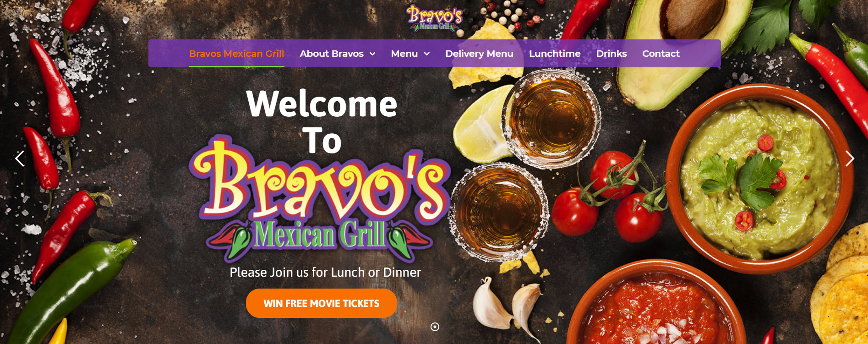The image size is (868, 344).
Task: Visit the Contact page
Action: (661, 54)
